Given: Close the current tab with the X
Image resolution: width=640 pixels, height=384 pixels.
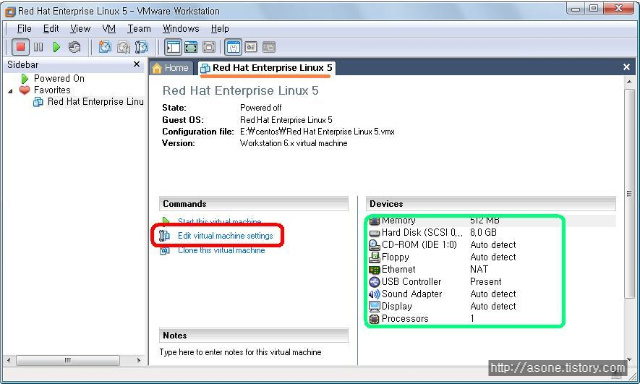Looking at the screenshot, I should (627, 67).
